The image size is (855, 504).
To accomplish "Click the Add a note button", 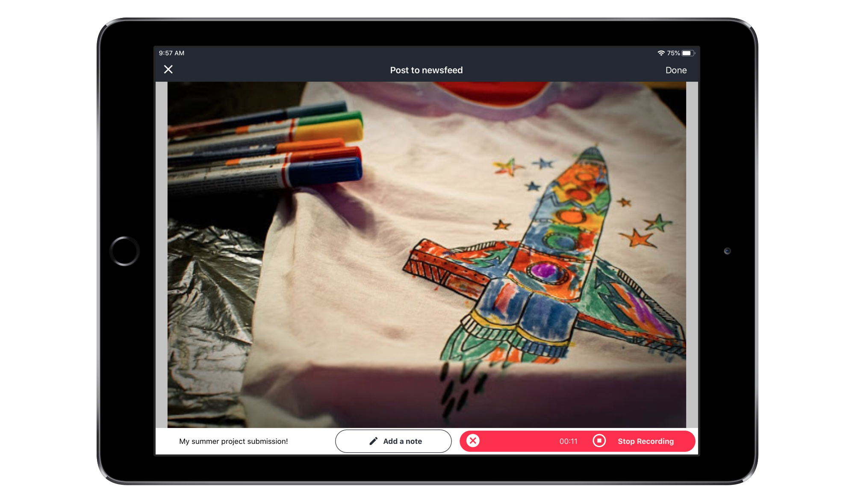I will click(393, 441).
